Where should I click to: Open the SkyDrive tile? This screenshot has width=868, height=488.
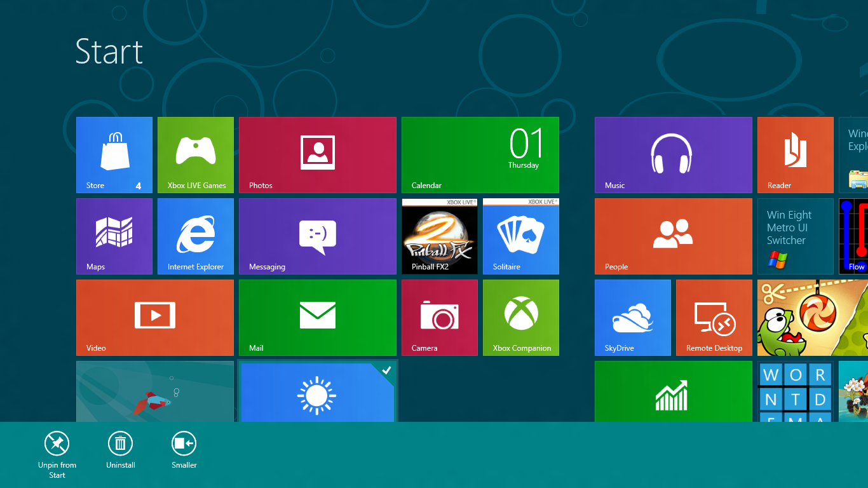point(633,318)
